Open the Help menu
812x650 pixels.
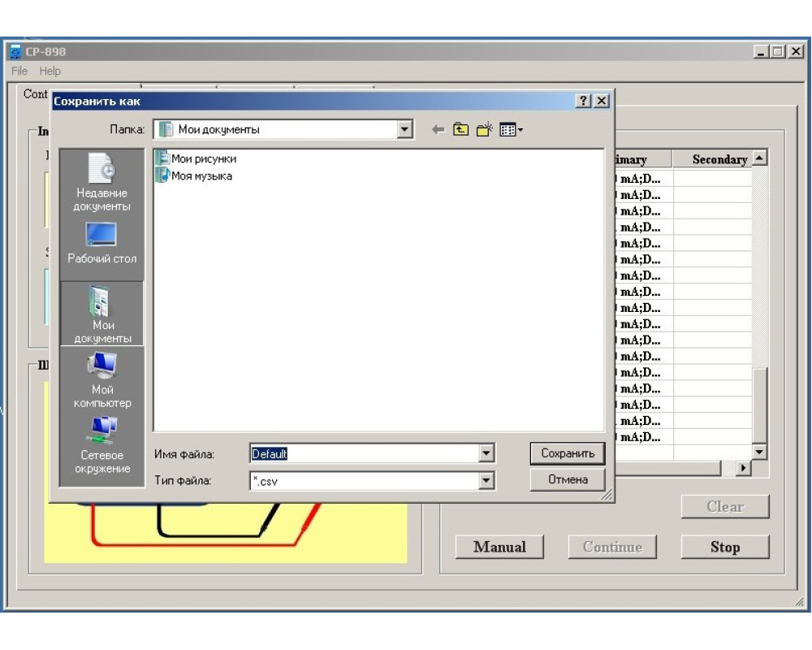click(x=50, y=71)
